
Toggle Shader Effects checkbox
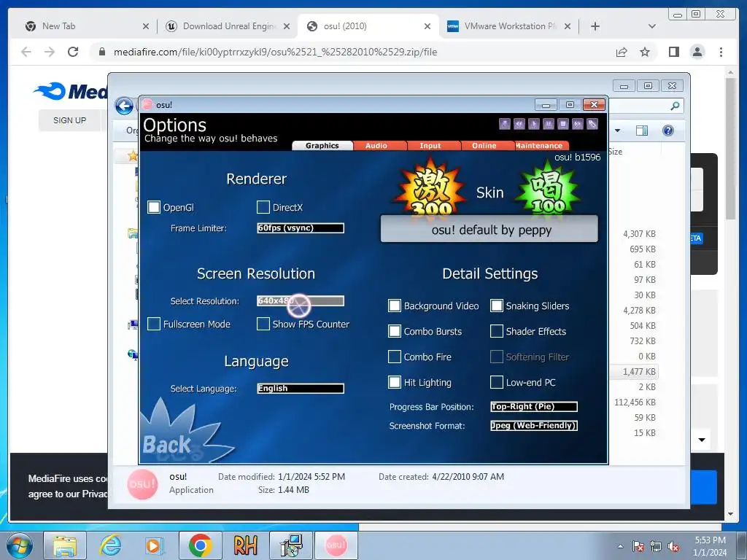(496, 331)
